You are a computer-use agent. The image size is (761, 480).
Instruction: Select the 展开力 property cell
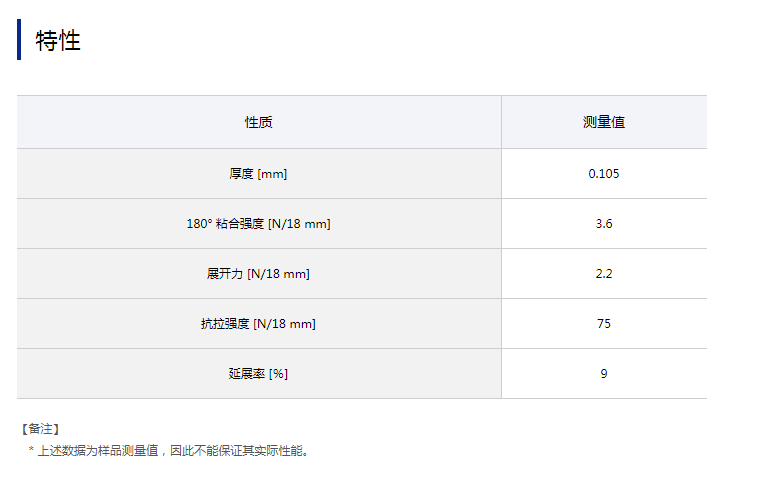coord(258,274)
